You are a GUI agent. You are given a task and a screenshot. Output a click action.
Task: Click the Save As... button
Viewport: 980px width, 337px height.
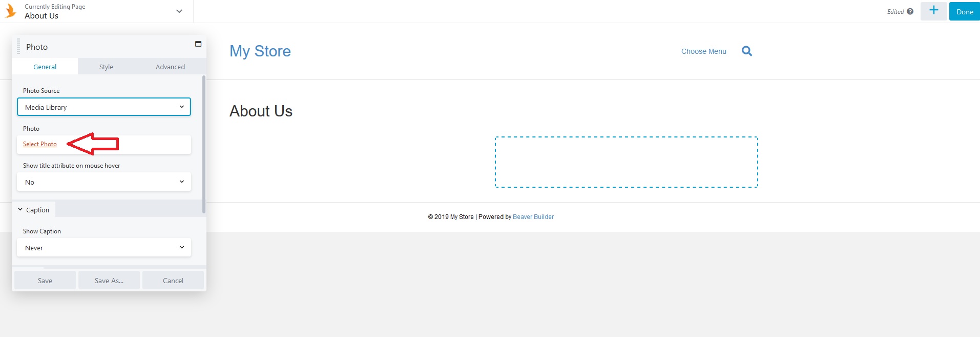(x=109, y=280)
